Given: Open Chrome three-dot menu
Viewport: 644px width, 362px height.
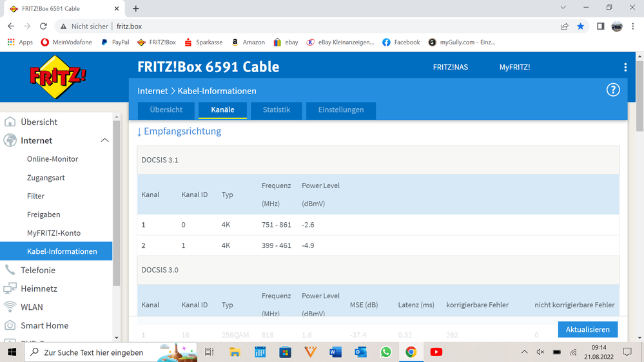Looking at the screenshot, I should pyautogui.click(x=633, y=26).
